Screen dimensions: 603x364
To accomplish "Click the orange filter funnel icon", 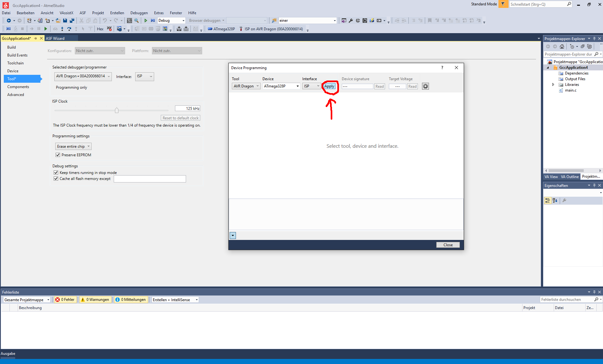I will [x=503, y=4].
